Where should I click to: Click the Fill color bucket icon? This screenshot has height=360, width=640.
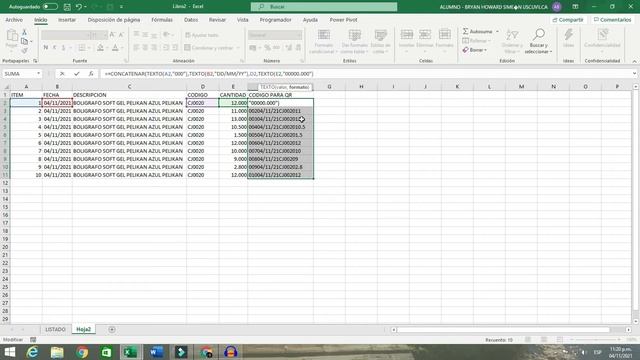click(x=100, y=48)
